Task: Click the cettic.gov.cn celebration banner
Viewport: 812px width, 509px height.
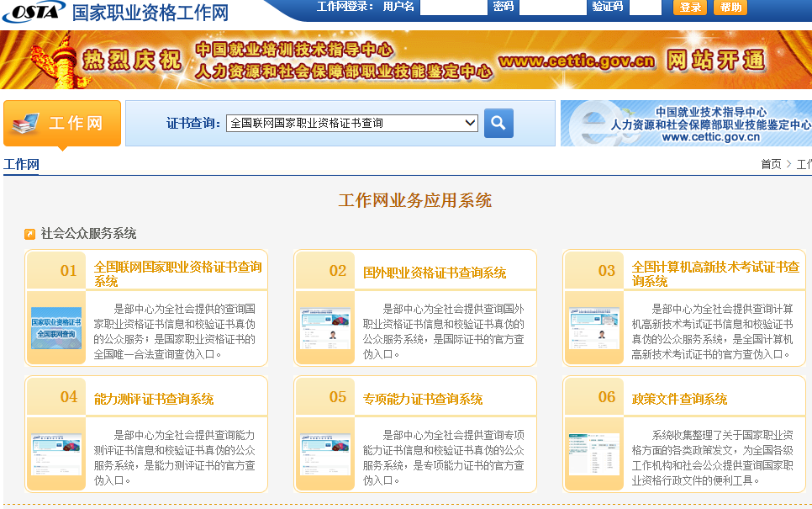Action: coord(406,60)
